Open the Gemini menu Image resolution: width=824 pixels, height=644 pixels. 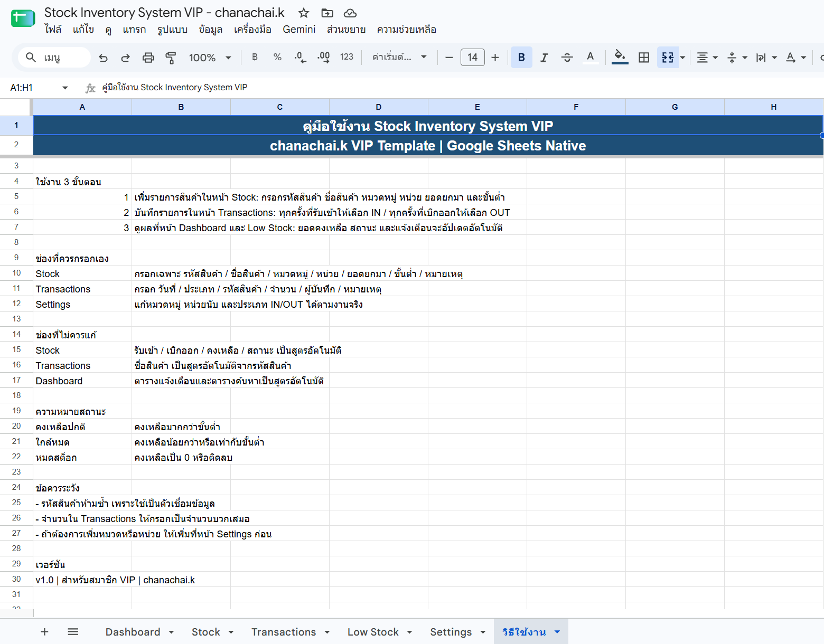(x=299, y=30)
